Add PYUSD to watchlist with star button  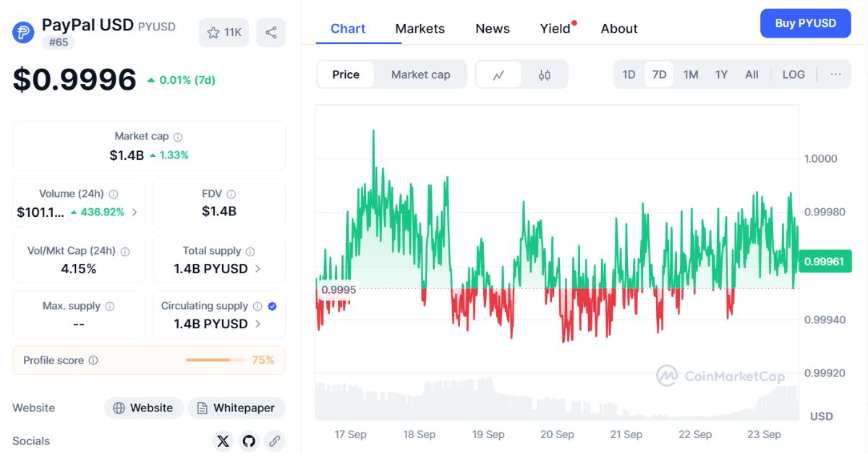pos(224,33)
